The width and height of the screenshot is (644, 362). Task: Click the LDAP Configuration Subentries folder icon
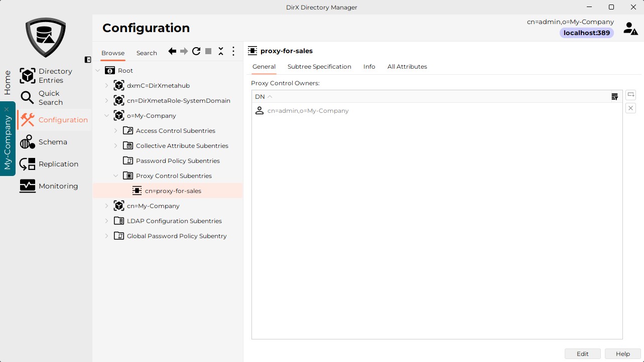point(119,221)
